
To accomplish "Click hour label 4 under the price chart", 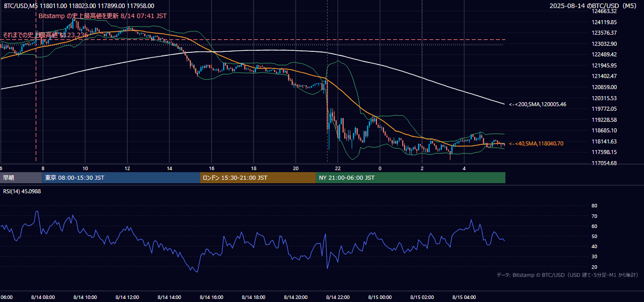I will coord(464,169).
